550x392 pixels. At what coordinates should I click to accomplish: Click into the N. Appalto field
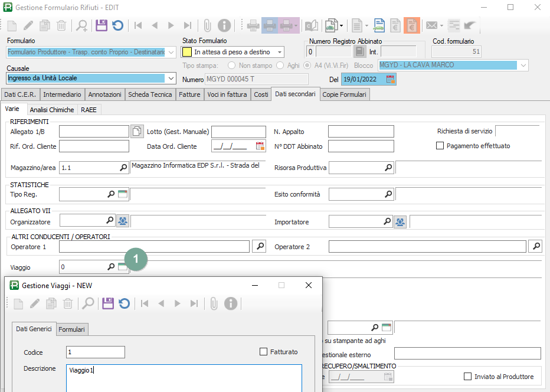361,131
